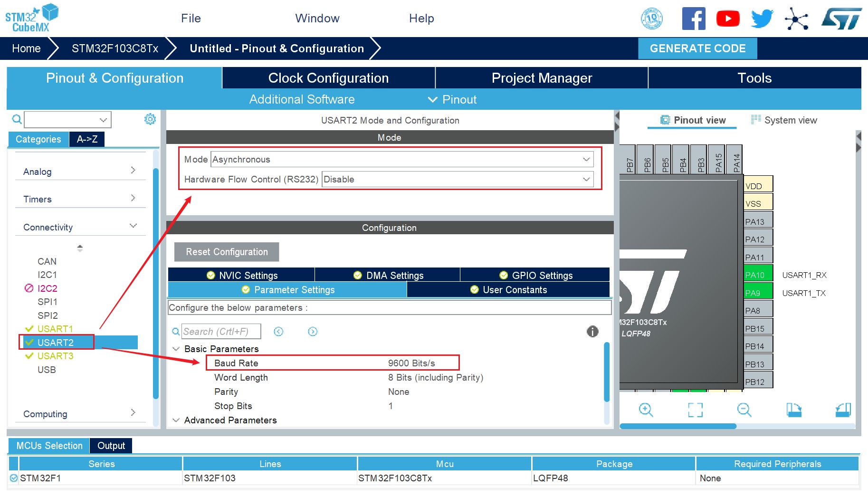Click the I2C2 disabled status icon
The height and width of the screenshot is (497, 868).
[29, 288]
